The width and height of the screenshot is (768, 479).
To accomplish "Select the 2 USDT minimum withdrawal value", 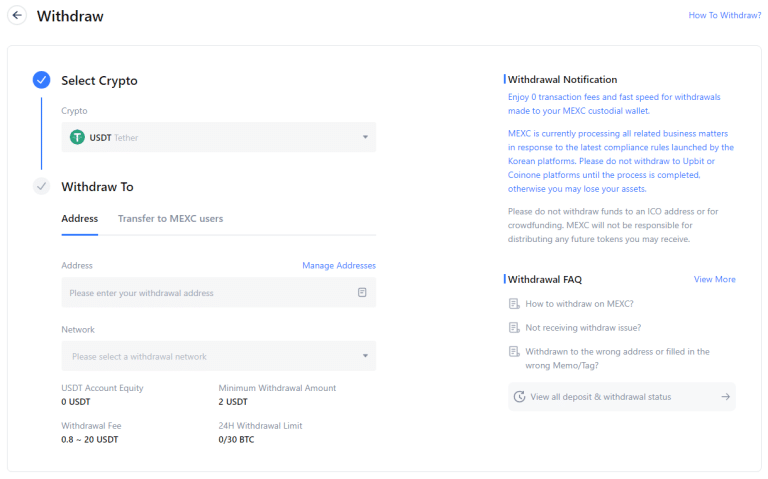I will coord(233,402).
